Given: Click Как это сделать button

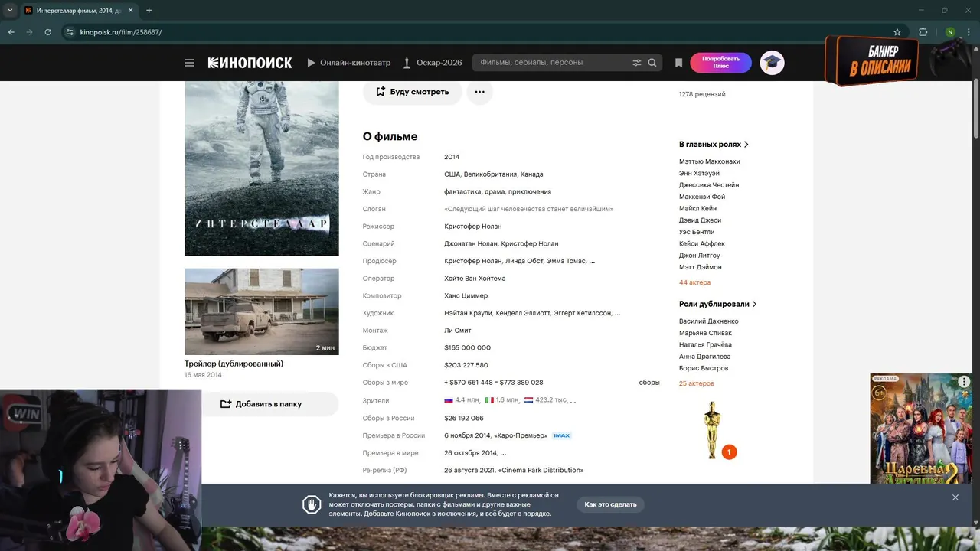Looking at the screenshot, I should [x=610, y=504].
